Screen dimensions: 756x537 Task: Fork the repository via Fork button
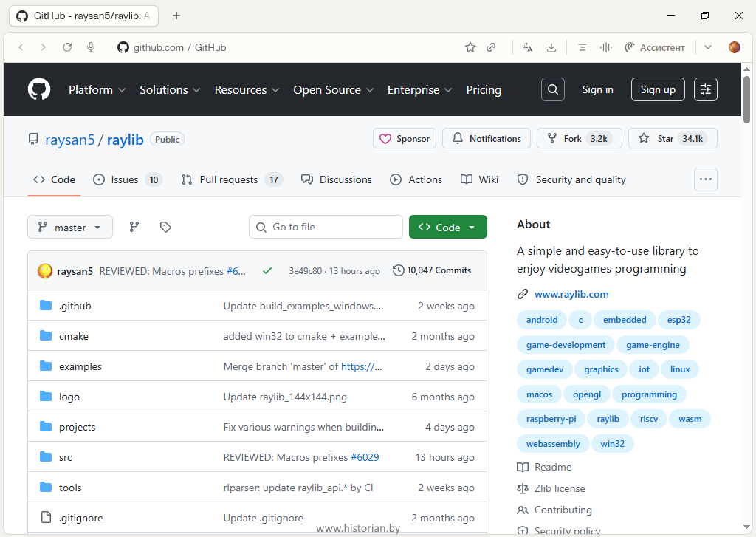580,138
